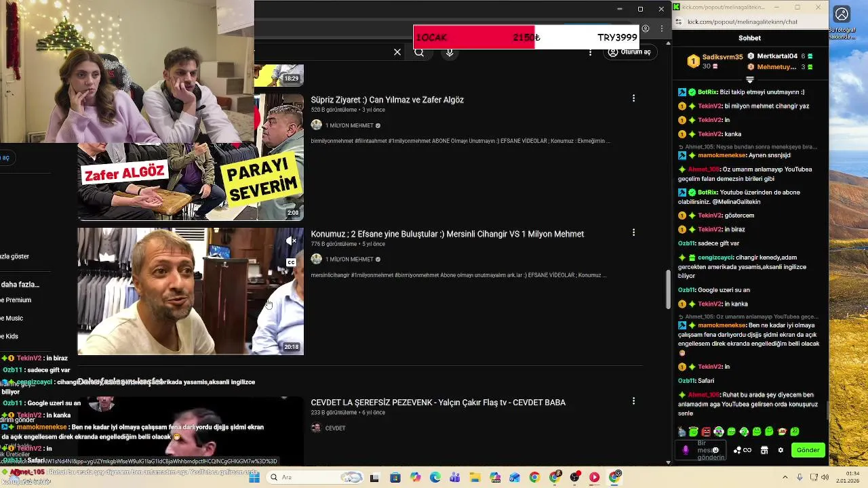The width and height of the screenshot is (868, 488).
Task: Open Windows Start button on taskbar
Action: click(254, 478)
